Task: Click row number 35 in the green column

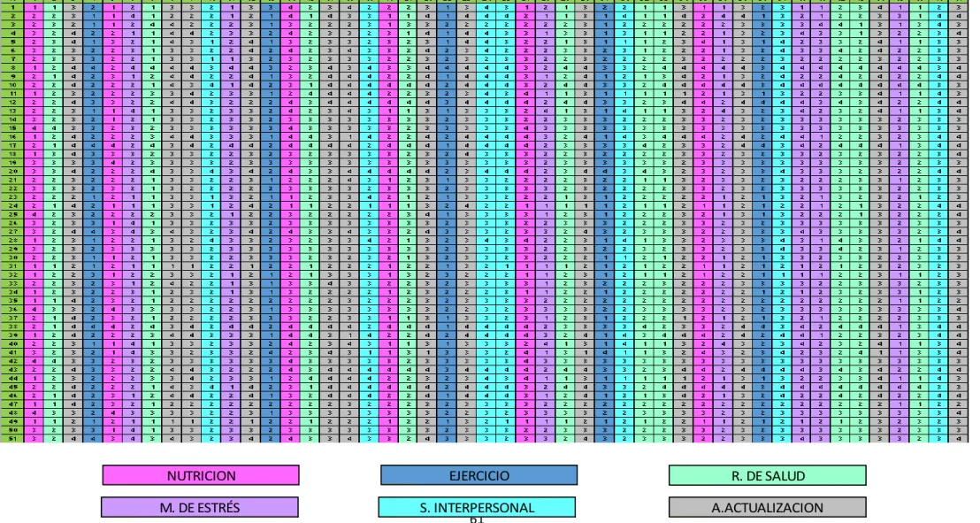Action: (x=13, y=301)
